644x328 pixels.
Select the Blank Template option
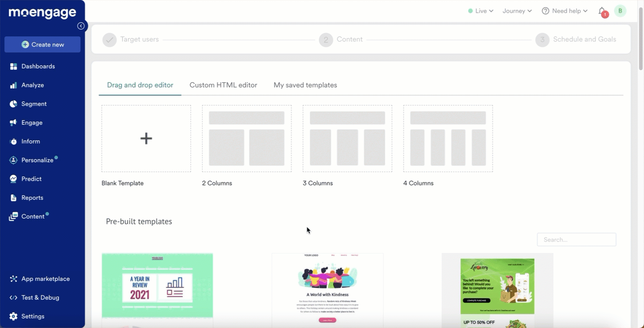146,139
